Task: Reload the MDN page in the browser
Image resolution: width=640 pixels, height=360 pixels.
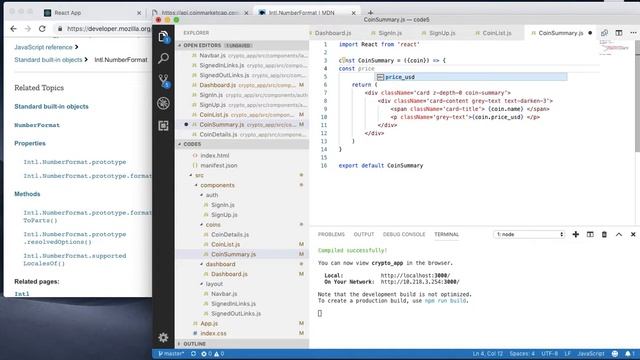Action: pos(42,29)
